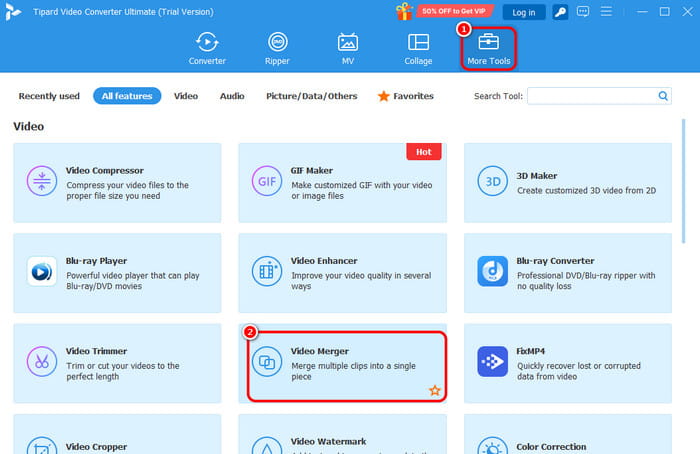700x454 pixels.
Task: Filter tools by Video category
Action: click(x=186, y=96)
